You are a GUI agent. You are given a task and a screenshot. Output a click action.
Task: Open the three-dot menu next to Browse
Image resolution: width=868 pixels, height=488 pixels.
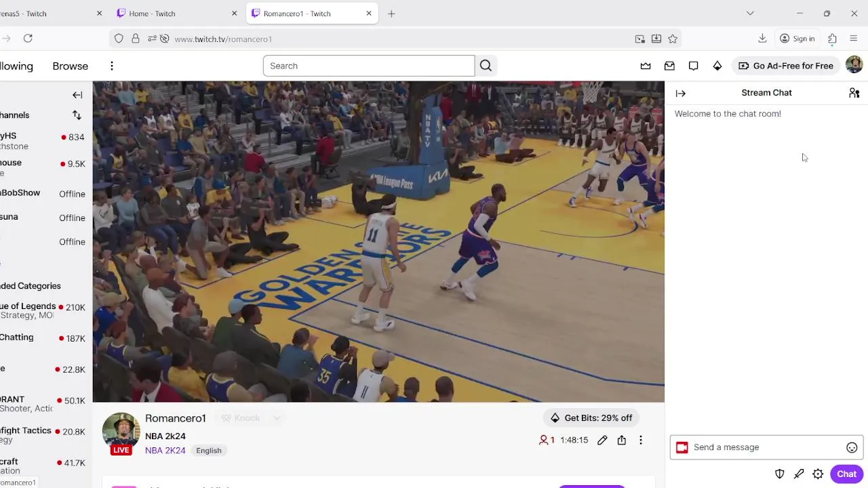click(112, 66)
